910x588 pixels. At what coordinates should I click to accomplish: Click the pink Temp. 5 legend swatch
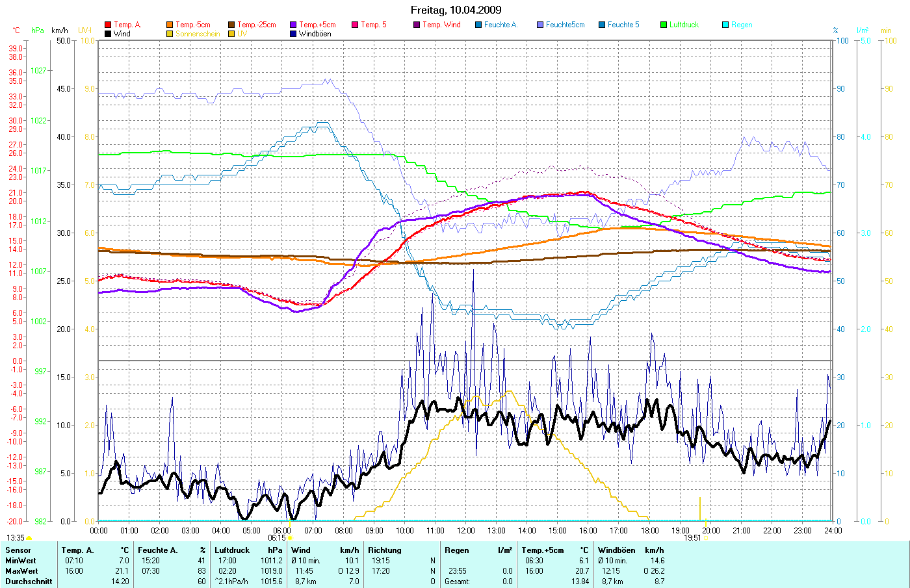coord(355,25)
